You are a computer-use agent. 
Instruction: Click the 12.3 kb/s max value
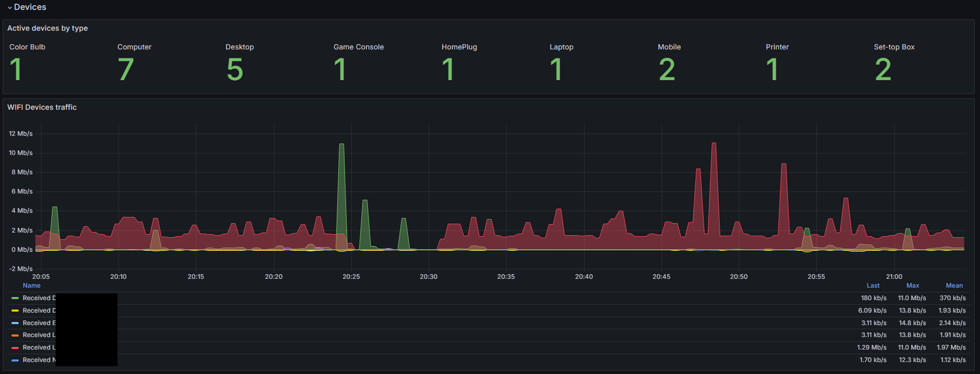click(x=912, y=360)
